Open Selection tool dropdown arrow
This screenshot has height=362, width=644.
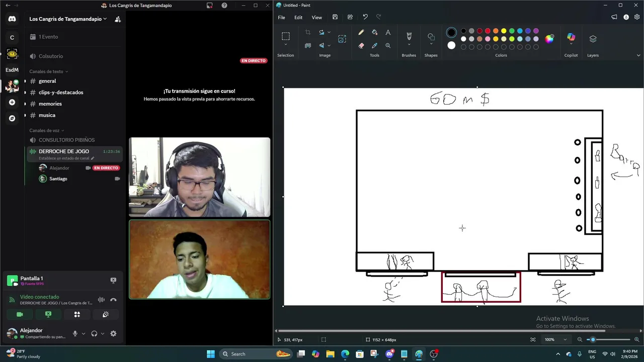pos(285,45)
